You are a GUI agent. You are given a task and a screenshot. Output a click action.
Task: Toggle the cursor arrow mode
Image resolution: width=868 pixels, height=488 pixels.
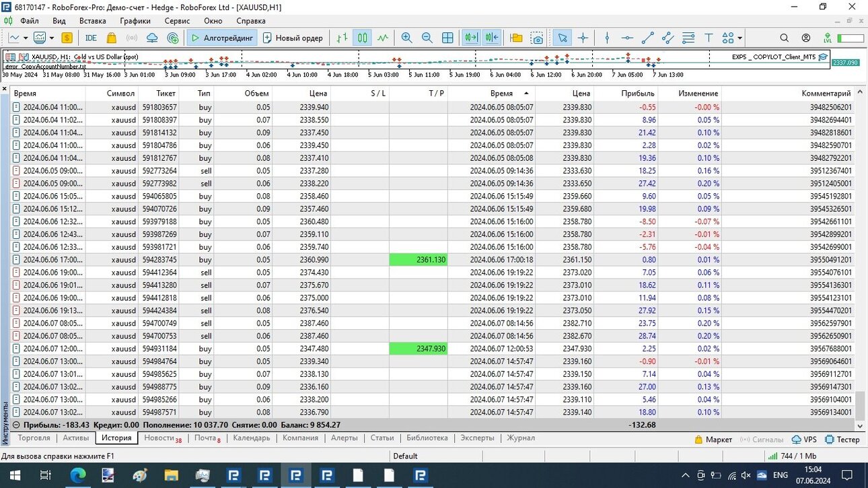[562, 38]
